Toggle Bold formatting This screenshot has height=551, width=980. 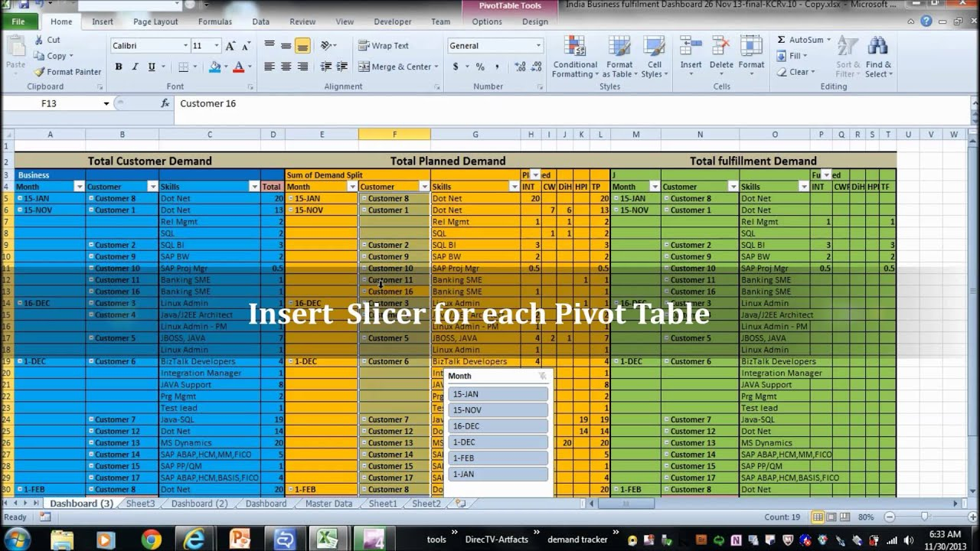(119, 67)
